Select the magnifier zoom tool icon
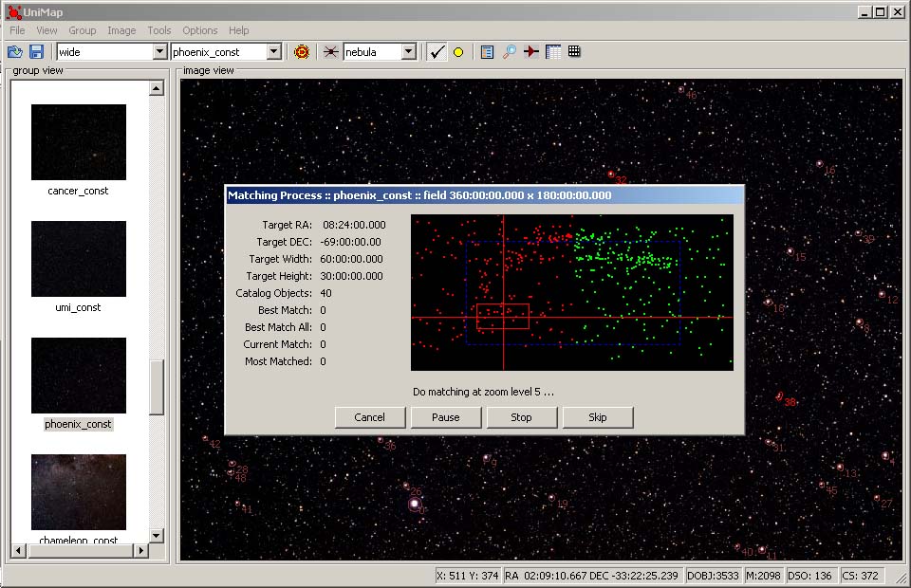The width and height of the screenshot is (911, 588). coord(509,51)
